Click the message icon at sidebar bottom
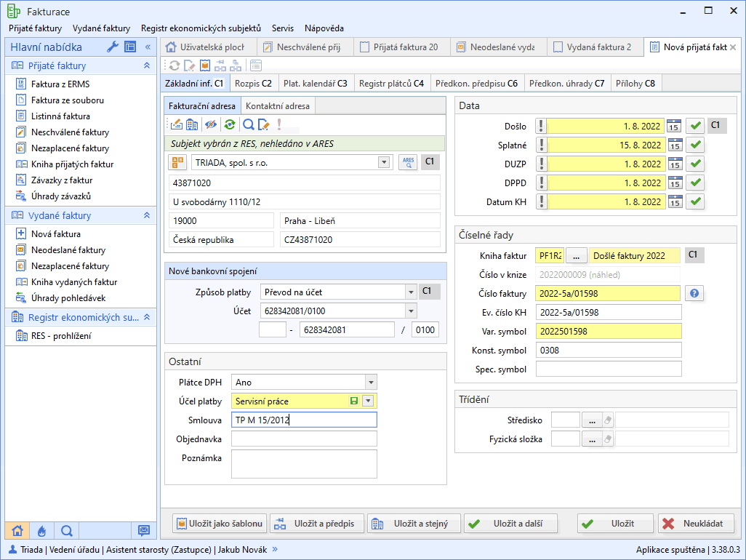 [x=143, y=530]
